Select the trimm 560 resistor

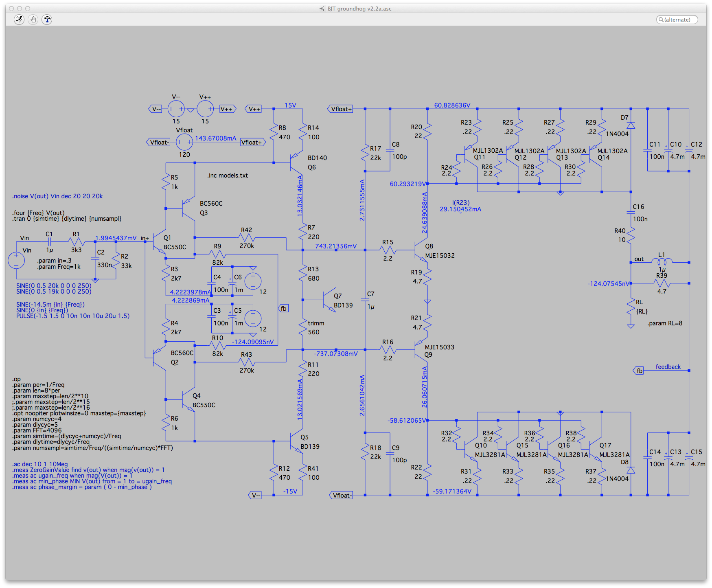(303, 327)
